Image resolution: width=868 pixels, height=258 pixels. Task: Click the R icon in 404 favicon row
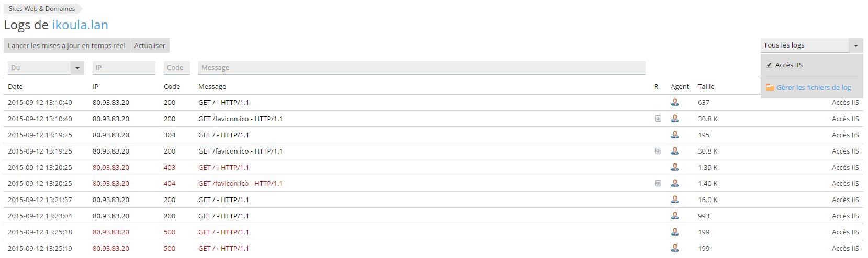coord(658,183)
